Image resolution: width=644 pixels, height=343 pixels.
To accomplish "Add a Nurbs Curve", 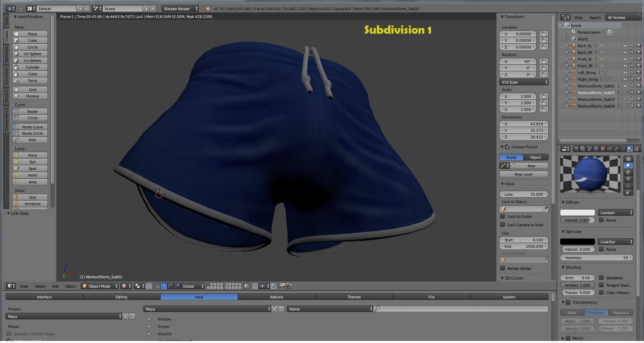I will (30, 127).
